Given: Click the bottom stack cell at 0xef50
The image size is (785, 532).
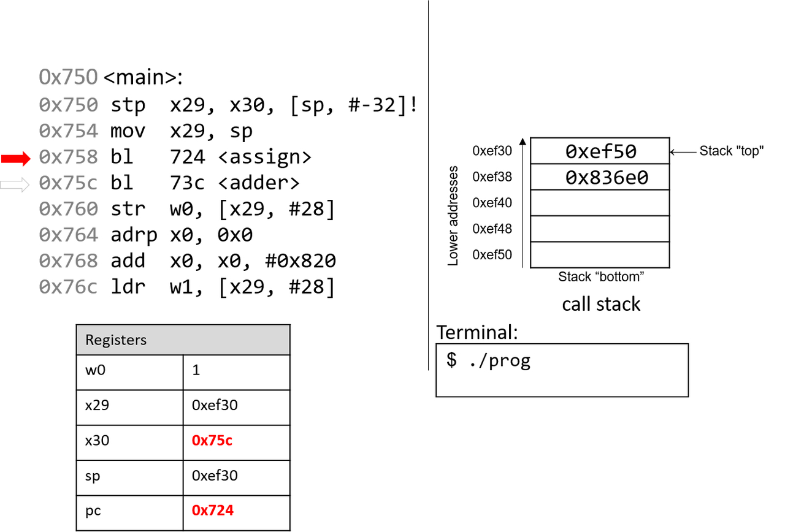Looking at the screenshot, I should [x=600, y=254].
